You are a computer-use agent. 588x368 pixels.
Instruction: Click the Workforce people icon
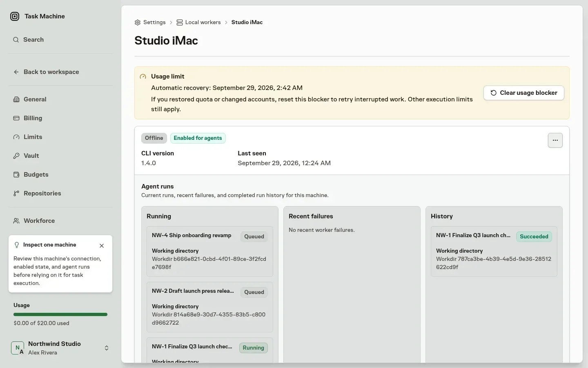point(16,221)
